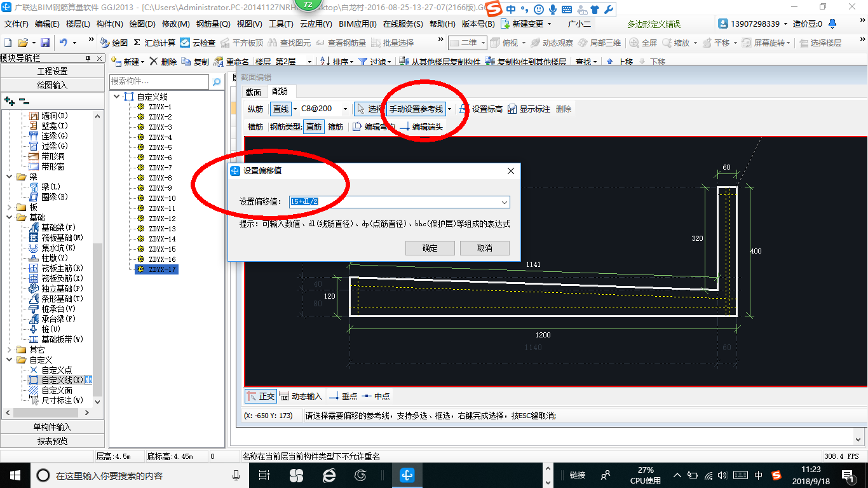Toggle 动态输入 dynamic input
The image size is (868, 488).
coord(301,396)
